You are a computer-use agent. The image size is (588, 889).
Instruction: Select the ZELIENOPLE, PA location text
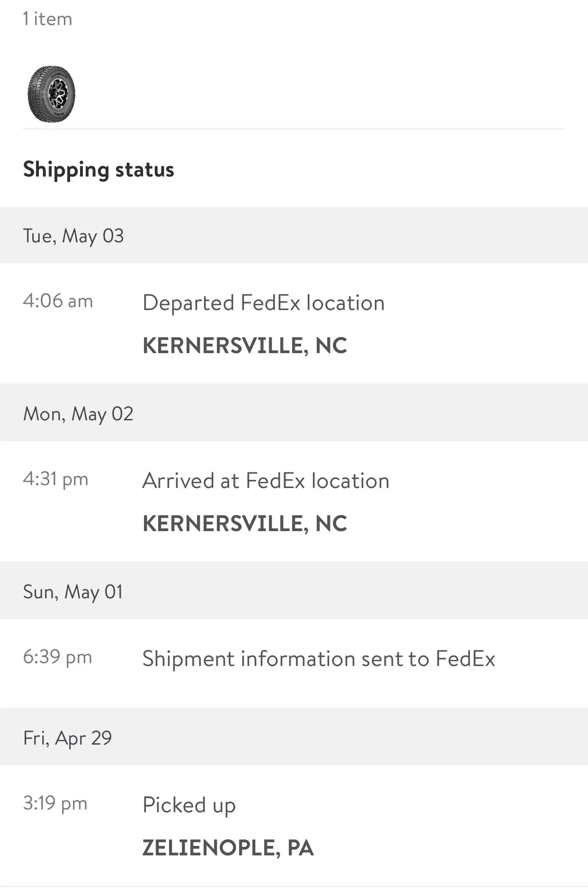coord(228,848)
